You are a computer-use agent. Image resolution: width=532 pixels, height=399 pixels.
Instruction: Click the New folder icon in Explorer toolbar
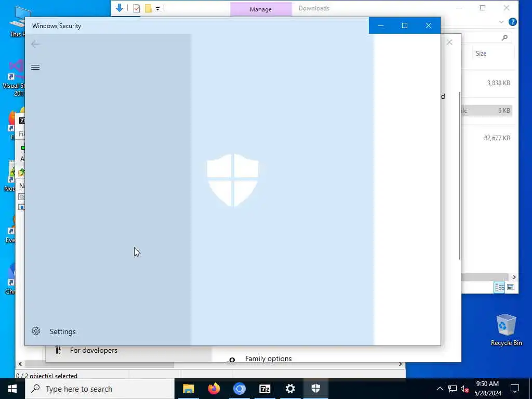(x=148, y=8)
